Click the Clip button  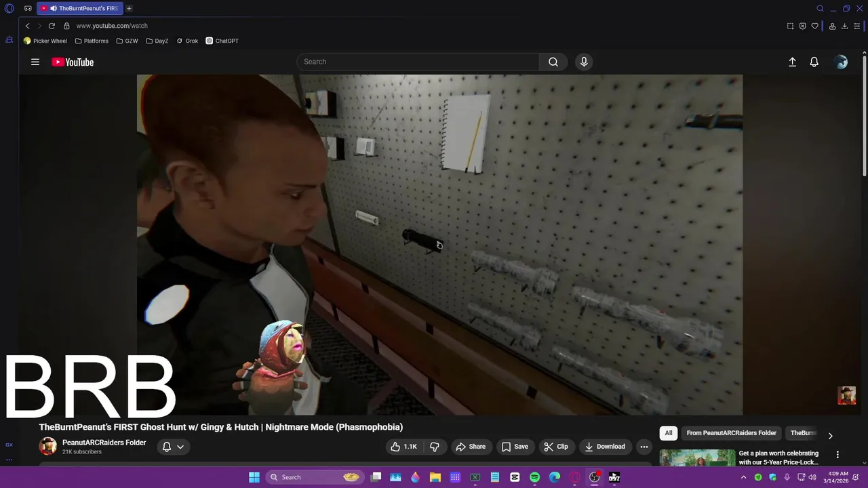click(556, 447)
